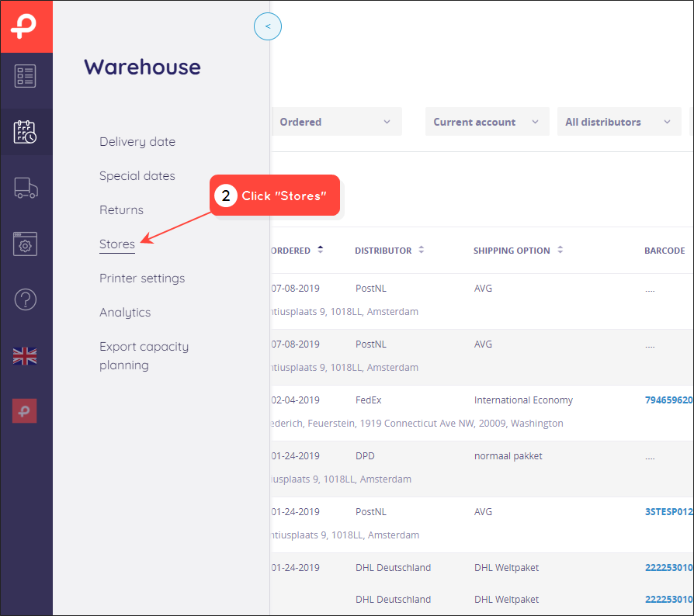694x616 pixels.
Task: Open Analytics in the Warehouse menu
Action: pyautogui.click(x=125, y=313)
